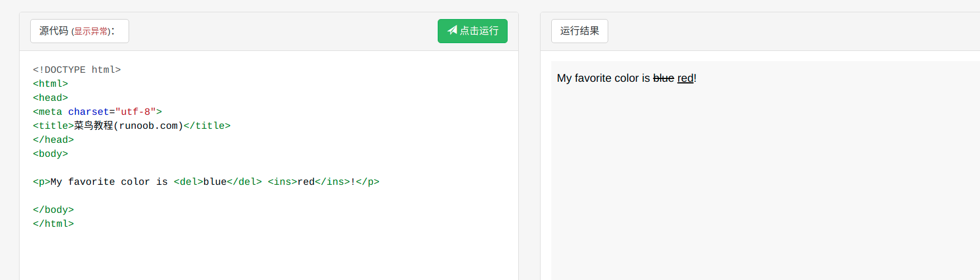Click the charset attribute name in meta tag

point(88,112)
